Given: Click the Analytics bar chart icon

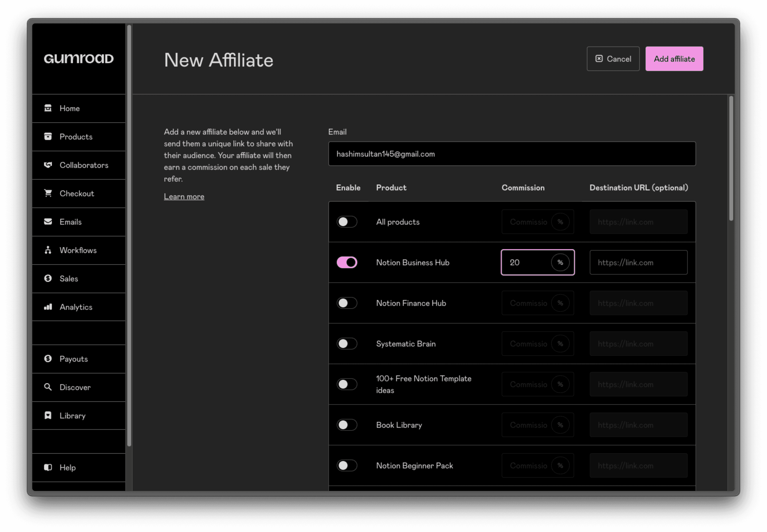Looking at the screenshot, I should pyautogui.click(x=48, y=307).
